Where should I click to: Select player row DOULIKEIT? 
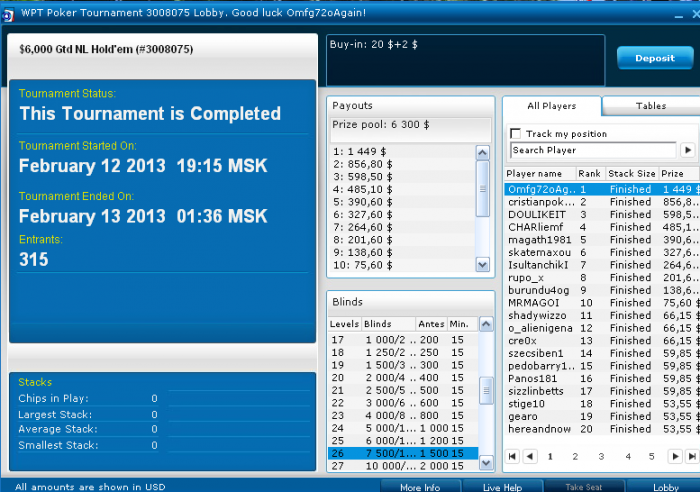[x=602, y=214]
